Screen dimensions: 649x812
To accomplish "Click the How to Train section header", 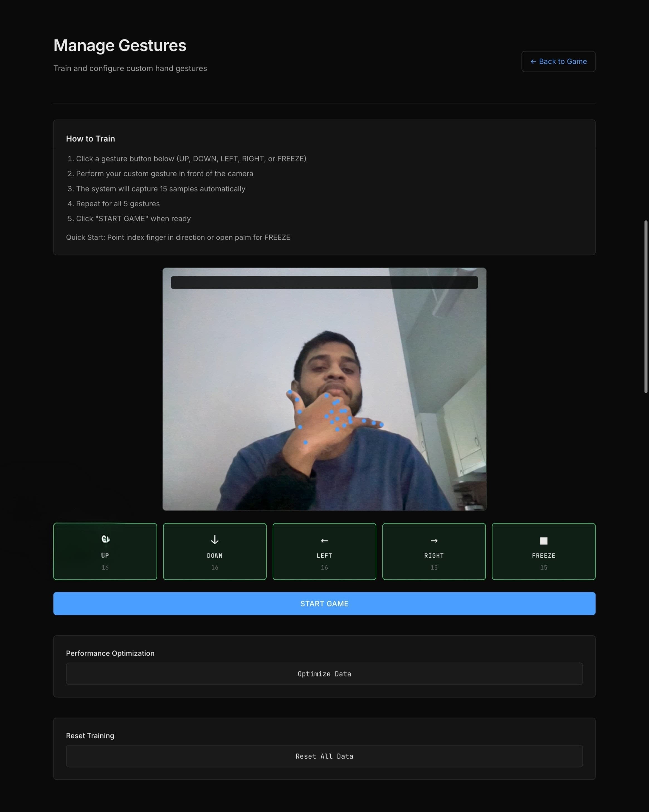I will tap(90, 139).
